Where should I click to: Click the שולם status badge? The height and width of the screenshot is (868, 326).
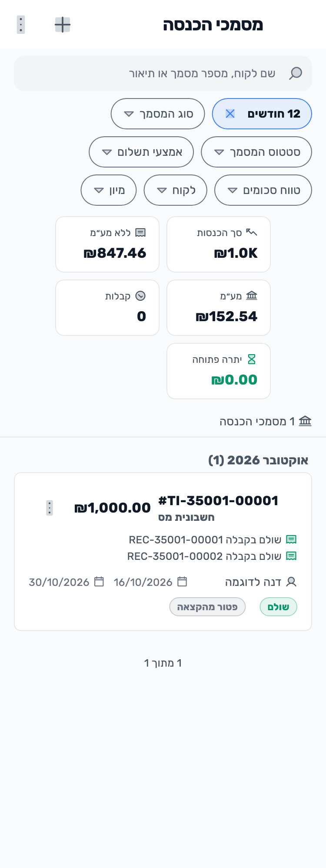pyautogui.click(x=278, y=607)
